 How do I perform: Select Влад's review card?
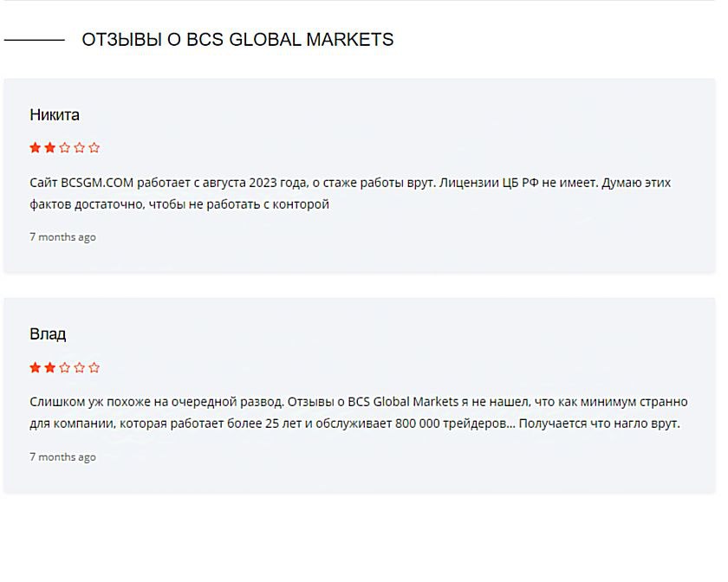coord(364,390)
